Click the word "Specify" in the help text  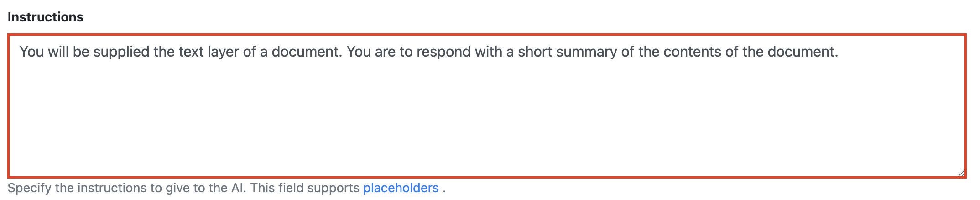29,188
